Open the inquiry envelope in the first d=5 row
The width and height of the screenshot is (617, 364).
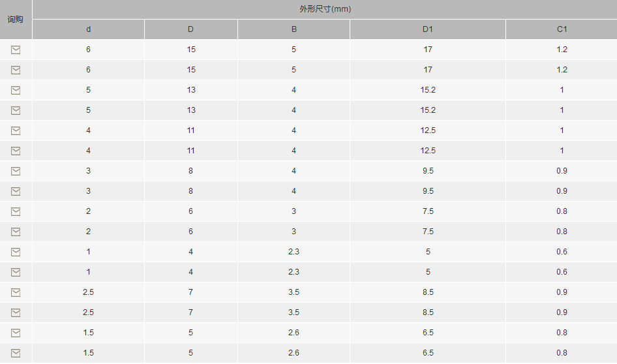16,90
